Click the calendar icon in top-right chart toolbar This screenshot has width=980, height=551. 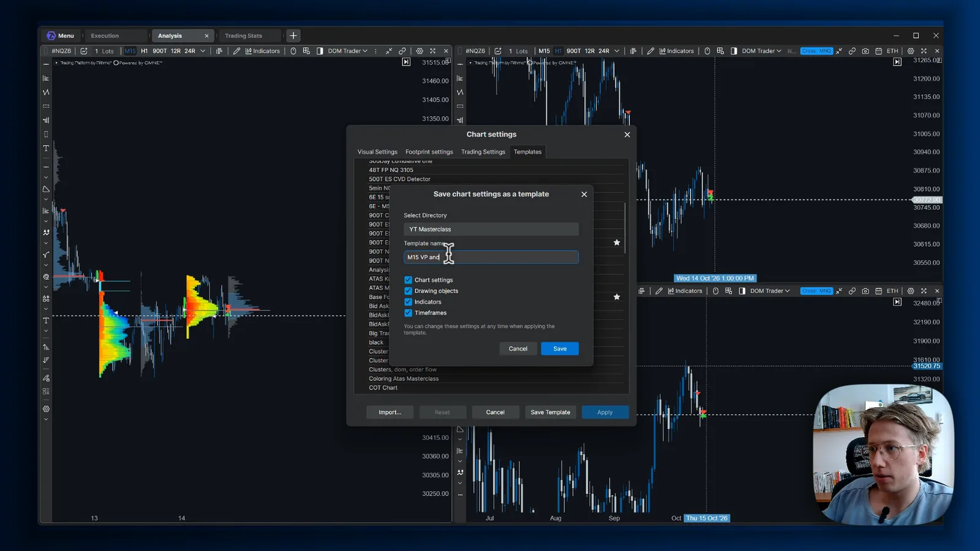click(878, 51)
